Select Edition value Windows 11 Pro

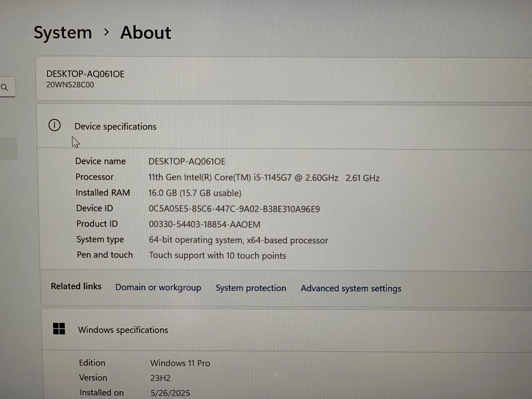click(180, 363)
